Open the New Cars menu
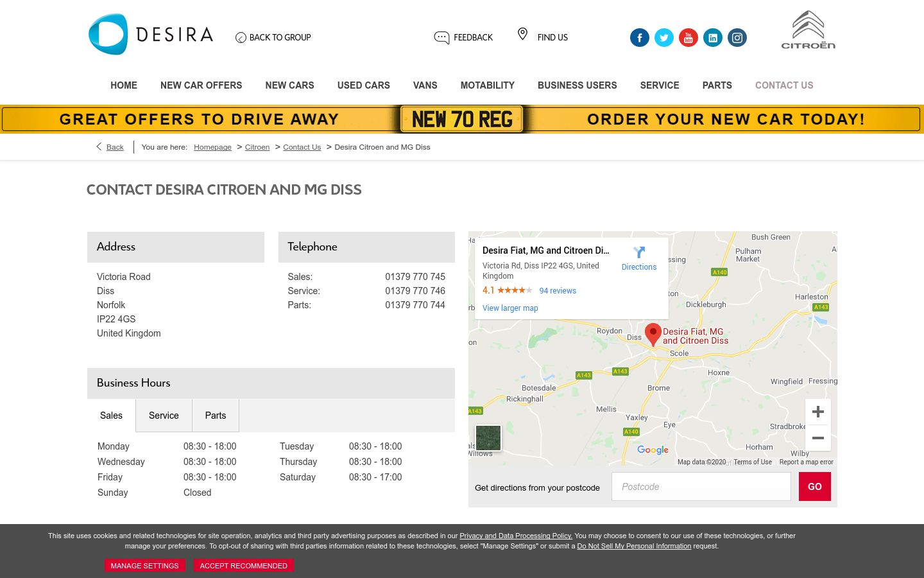Screen dimensions: 924x578 pyautogui.click(x=289, y=85)
